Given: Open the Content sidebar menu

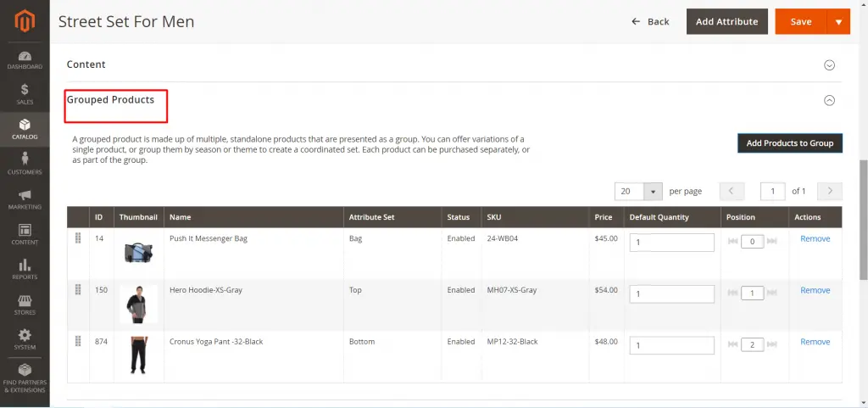Looking at the screenshot, I should tap(25, 234).
